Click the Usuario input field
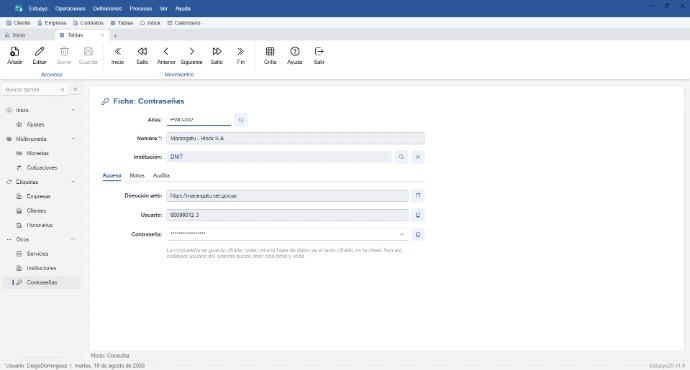This screenshot has height=370, width=690. 287,215
